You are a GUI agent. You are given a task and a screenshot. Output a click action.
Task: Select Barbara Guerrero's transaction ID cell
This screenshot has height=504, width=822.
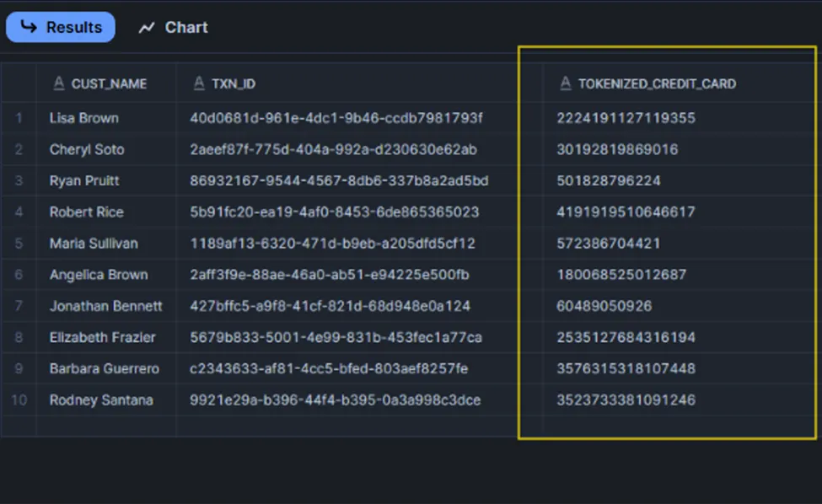point(330,368)
